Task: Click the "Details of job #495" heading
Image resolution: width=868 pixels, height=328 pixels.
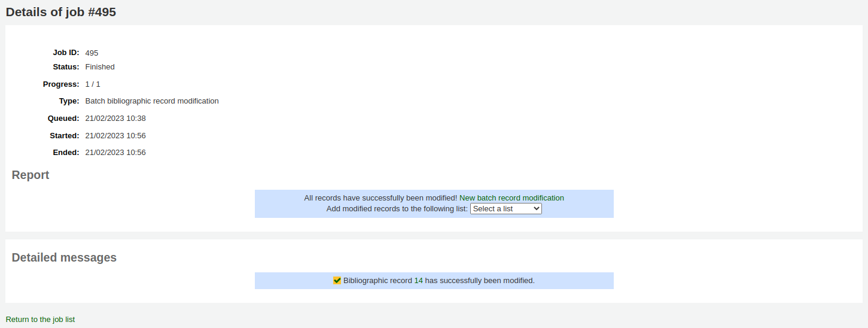Action: [x=61, y=12]
